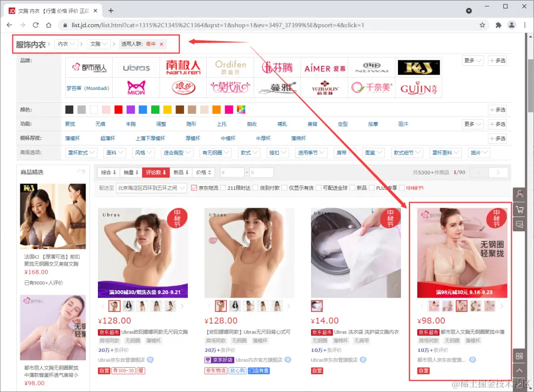Image resolution: width=534 pixels, height=392 pixels.
Task: Click the minimum price input field
Action: point(232,172)
